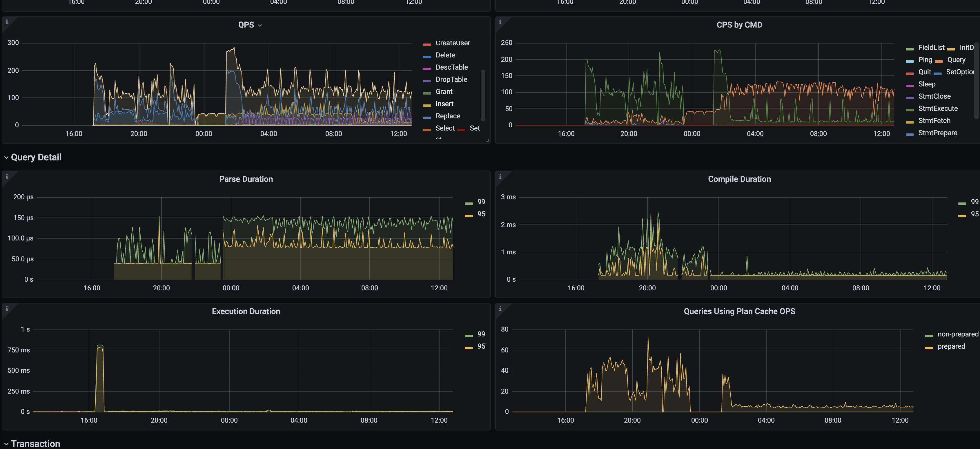980x449 pixels.
Task: Click the QPS legend resize handle
Action: coord(487,141)
